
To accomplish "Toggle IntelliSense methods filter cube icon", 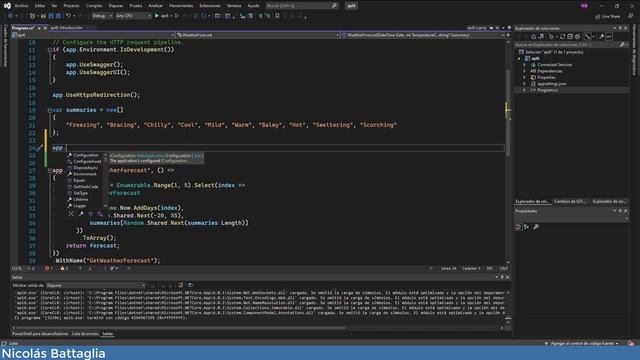I will click(90, 213).
